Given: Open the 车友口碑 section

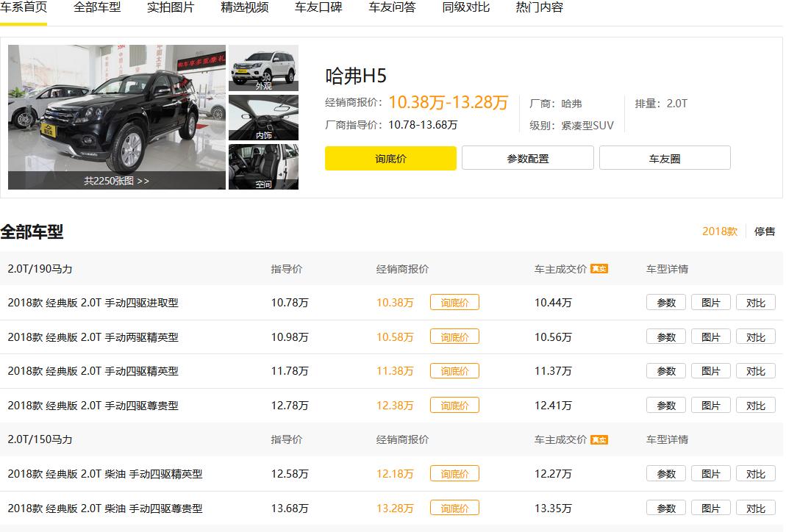Looking at the screenshot, I should [x=318, y=10].
